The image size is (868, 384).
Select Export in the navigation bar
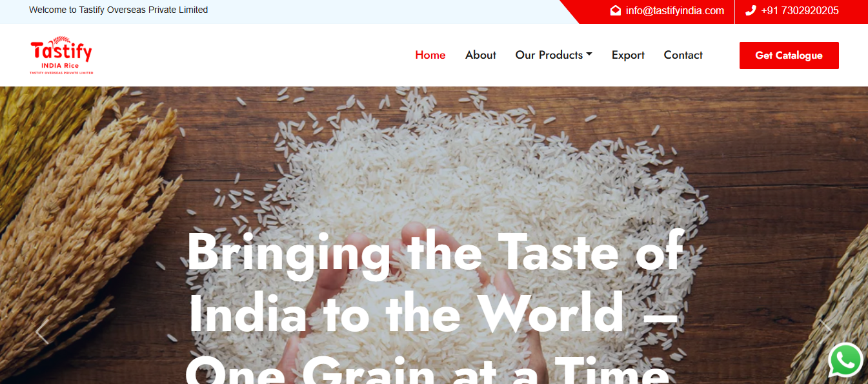click(628, 56)
